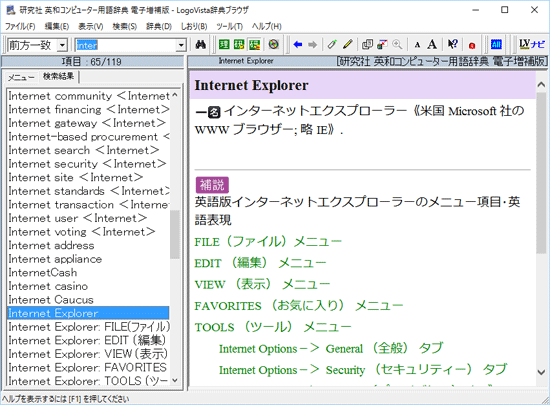Decrease font size with small A
This screenshot has height=405, width=550.
417,45
